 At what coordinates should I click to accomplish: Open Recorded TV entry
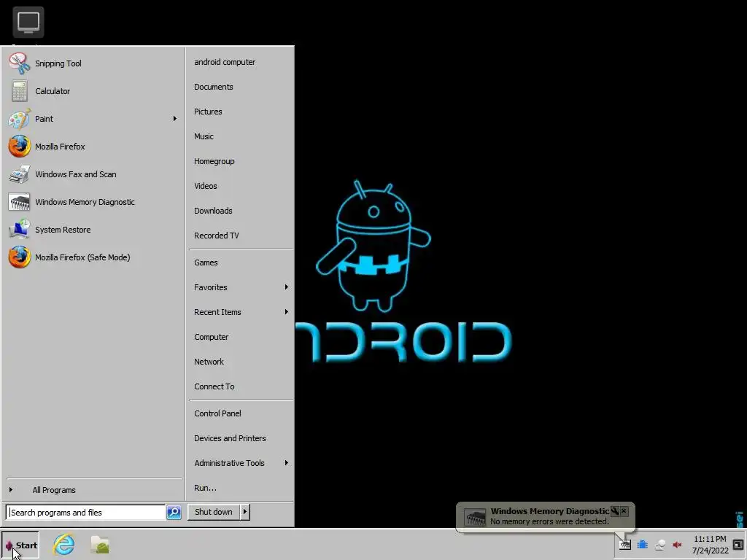click(x=216, y=236)
